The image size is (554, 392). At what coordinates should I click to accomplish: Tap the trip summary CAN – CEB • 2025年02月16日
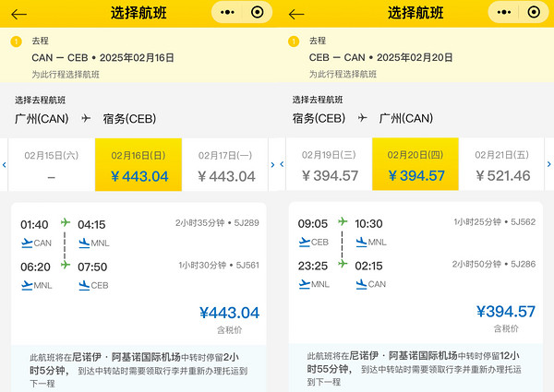point(102,57)
